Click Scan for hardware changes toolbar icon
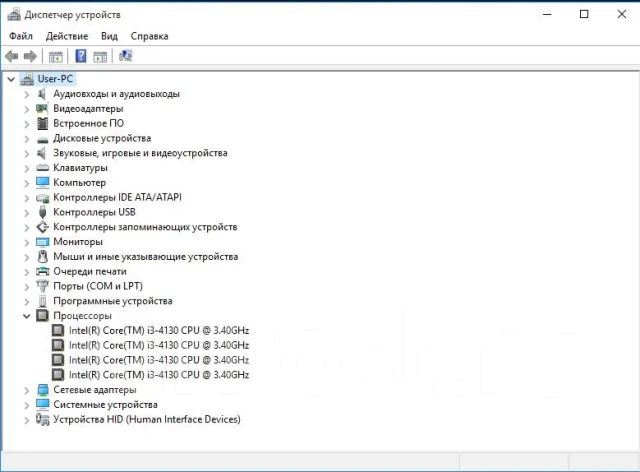 125,56
